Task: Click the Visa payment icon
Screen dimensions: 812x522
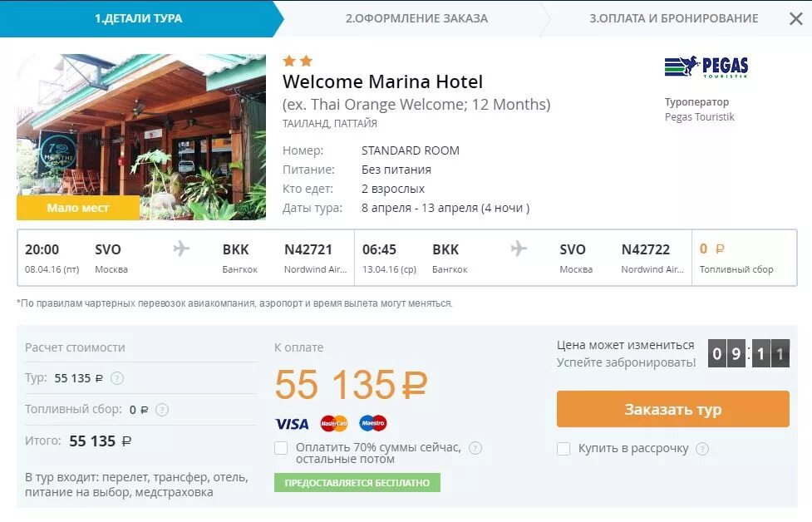Action: (291, 424)
